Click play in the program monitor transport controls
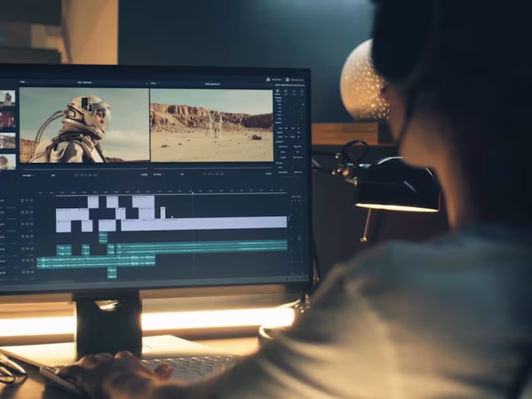Screen dimensions: 532x399 213,174
